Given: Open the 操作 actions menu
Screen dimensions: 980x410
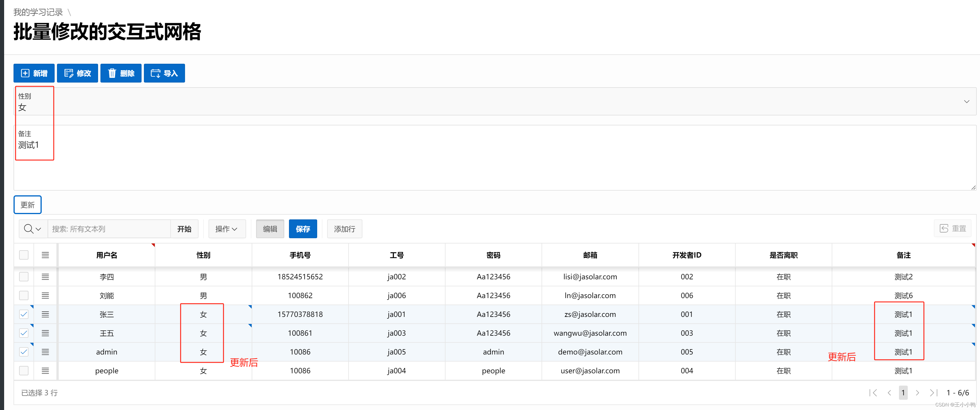Looking at the screenshot, I should [x=226, y=229].
